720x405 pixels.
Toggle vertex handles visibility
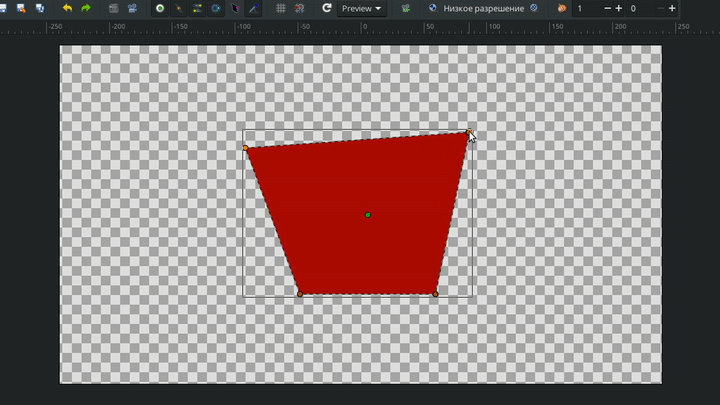179,8
